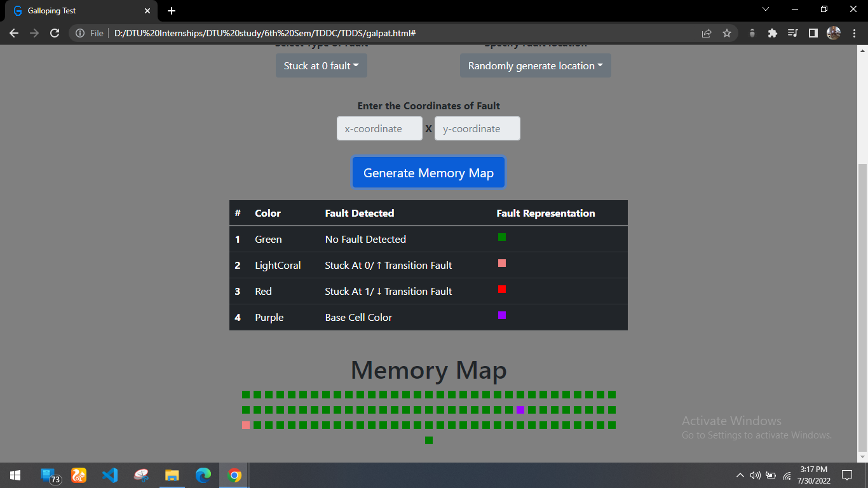Click the side panel icon in Chrome toolbar

click(x=813, y=32)
